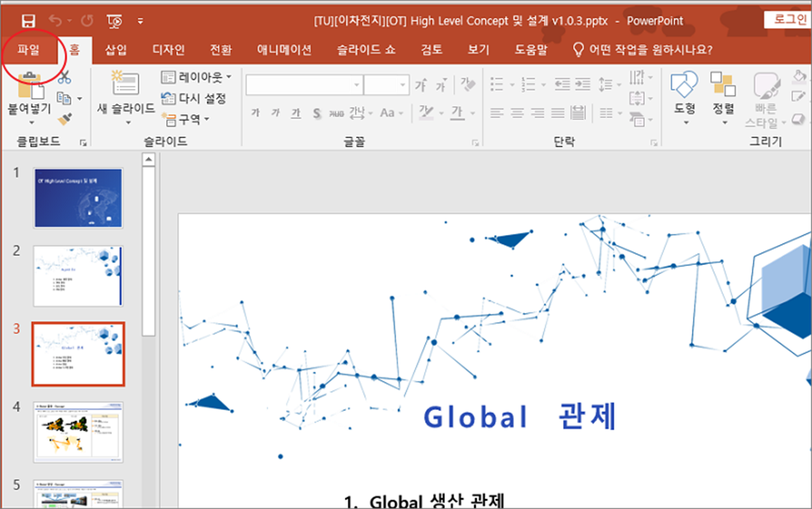Toggle bold formatting
Image resolution: width=812 pixels, height=509 pixels.
(255, 113)
